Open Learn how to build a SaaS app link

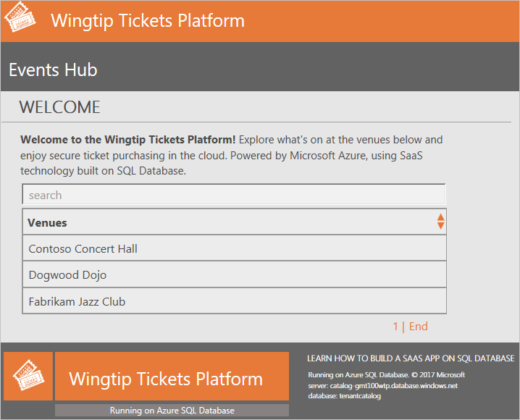(411, 358)
